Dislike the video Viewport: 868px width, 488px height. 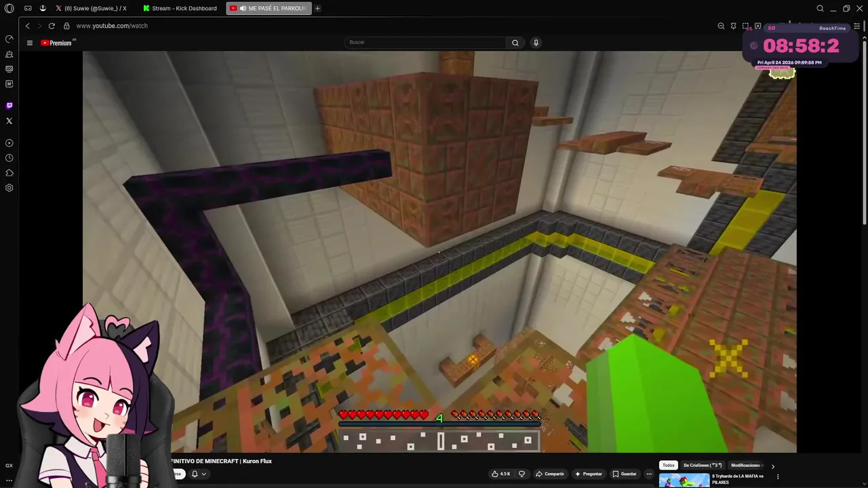point(521,474)
